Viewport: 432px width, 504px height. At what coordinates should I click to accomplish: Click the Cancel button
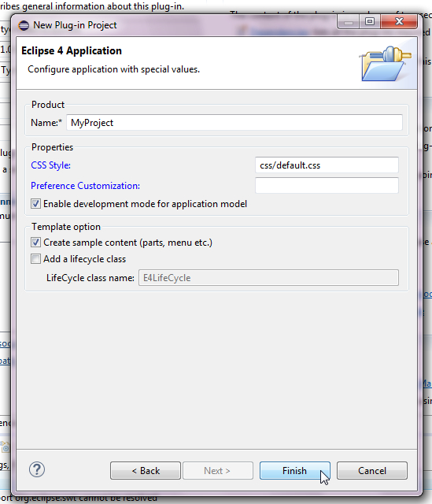(372, 471)
